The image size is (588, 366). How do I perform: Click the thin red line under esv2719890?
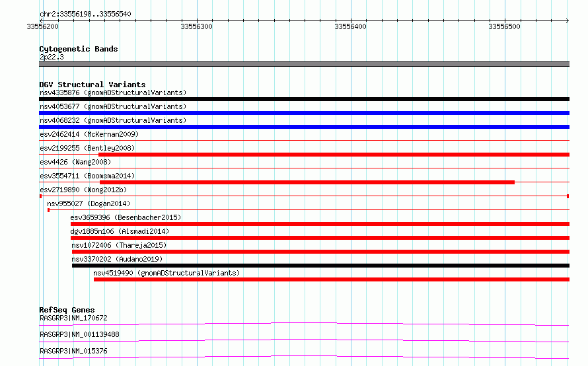point(304,196)
